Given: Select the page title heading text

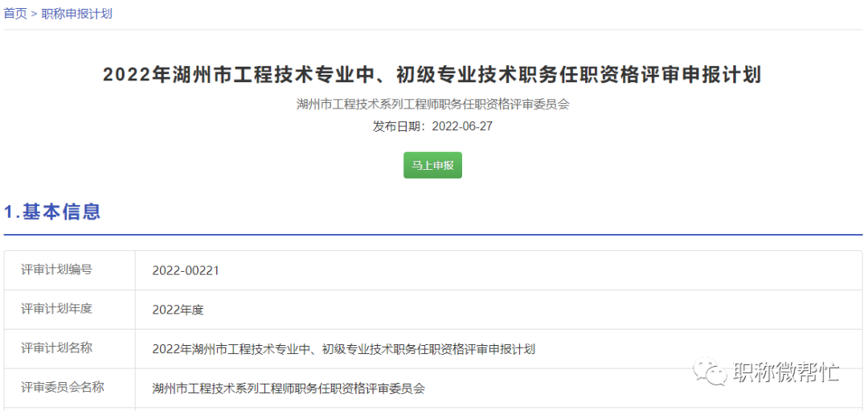Looking at the screenshot, I should 433,75.
